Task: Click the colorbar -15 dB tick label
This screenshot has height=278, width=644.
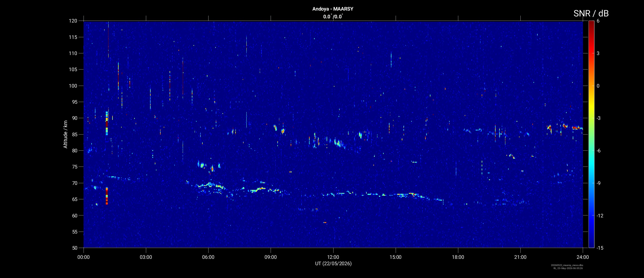Action: pos(600,248)
